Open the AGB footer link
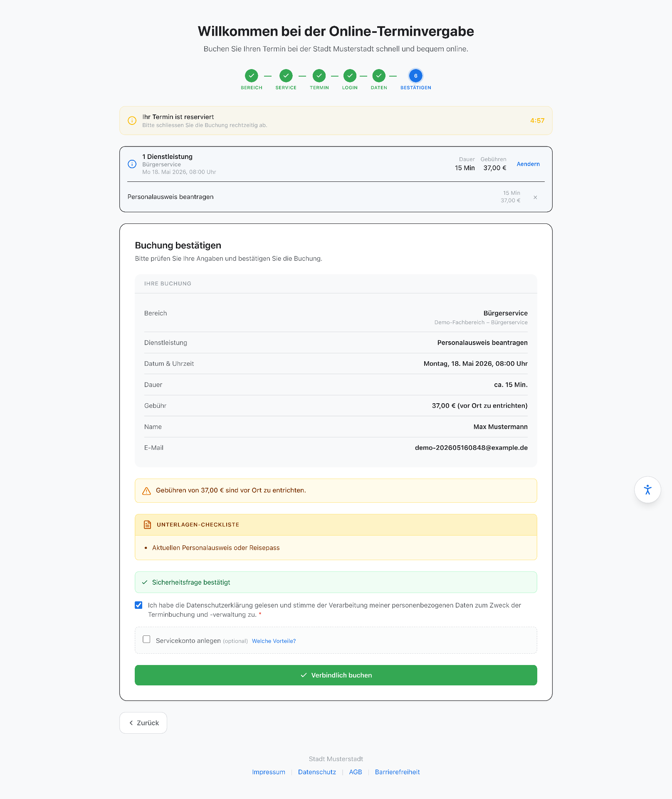 coord(356,772)
